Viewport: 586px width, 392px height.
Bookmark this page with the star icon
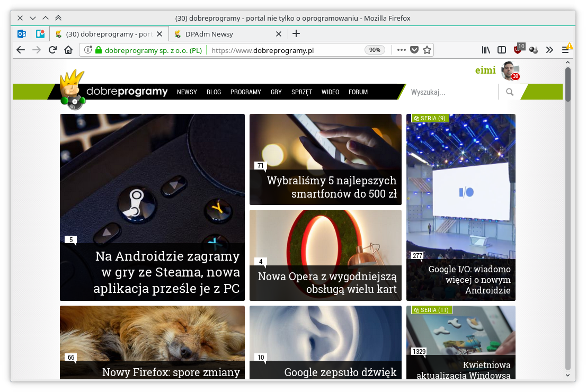click(427, 50)
